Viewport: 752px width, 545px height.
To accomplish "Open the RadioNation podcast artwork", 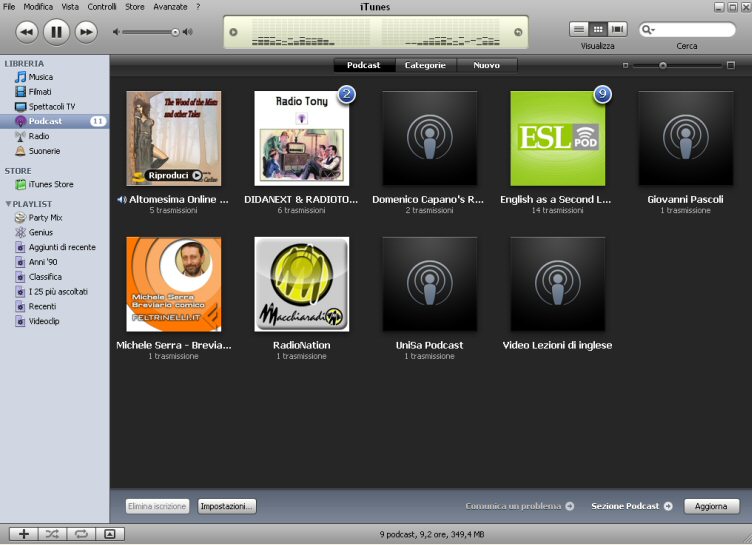I will coord(302,284).
